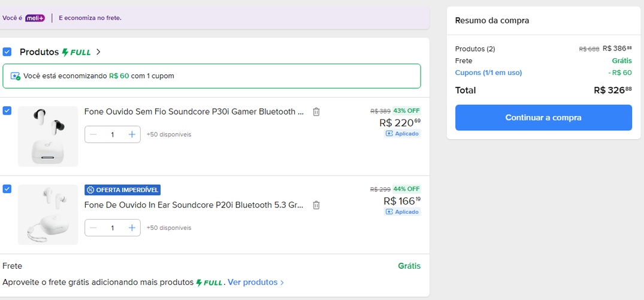Image resolution: width=644 pixels, height=300 pixels.
Task: Click Continuar a compra button
Action: (543, 118)
